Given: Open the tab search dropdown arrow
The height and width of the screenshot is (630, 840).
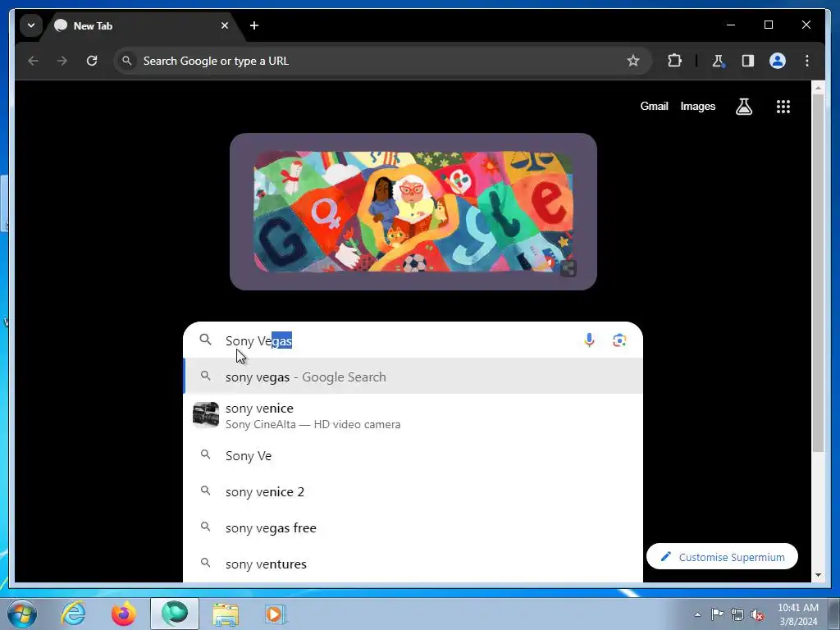Looking at the screenshot, I should click(x=31, y=25).
